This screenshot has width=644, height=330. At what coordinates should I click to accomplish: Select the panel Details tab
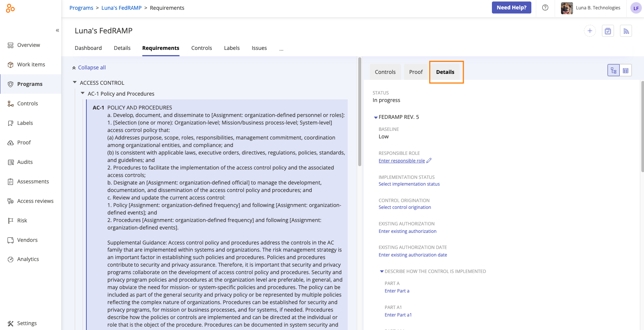[x=445, y=72]
